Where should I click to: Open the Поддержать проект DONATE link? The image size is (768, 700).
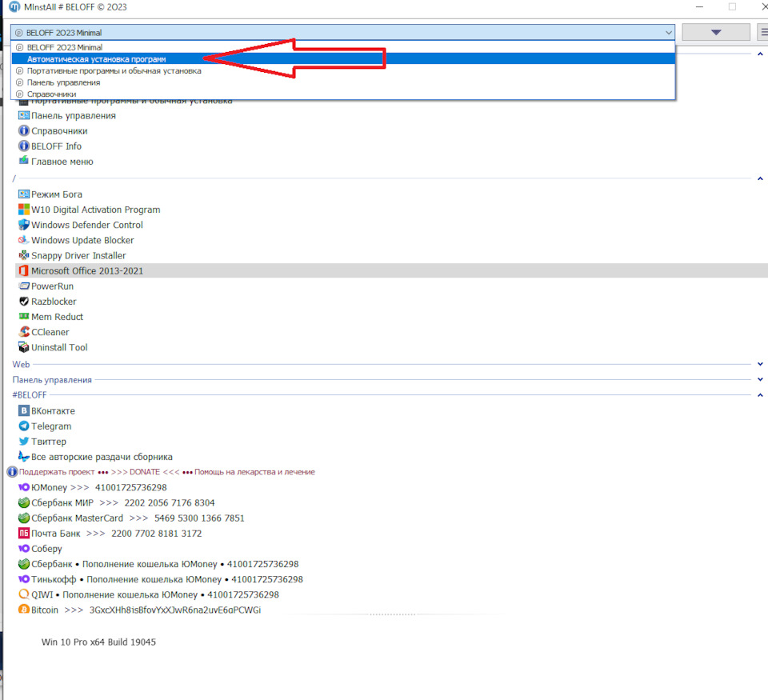point(166,472)
